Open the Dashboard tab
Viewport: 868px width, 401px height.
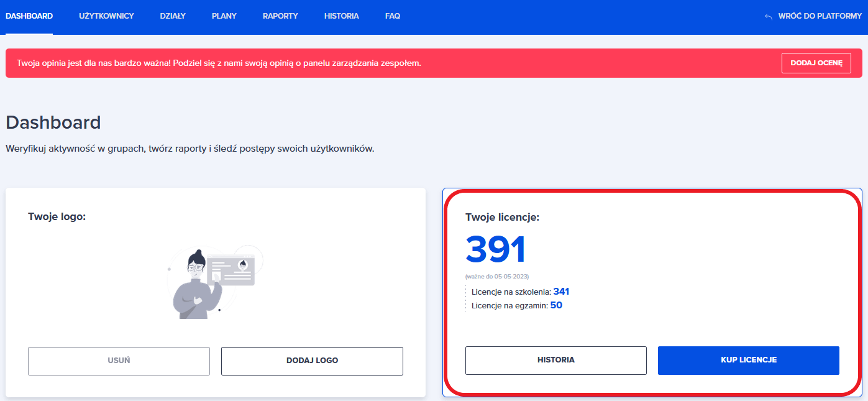click(29, 16)
